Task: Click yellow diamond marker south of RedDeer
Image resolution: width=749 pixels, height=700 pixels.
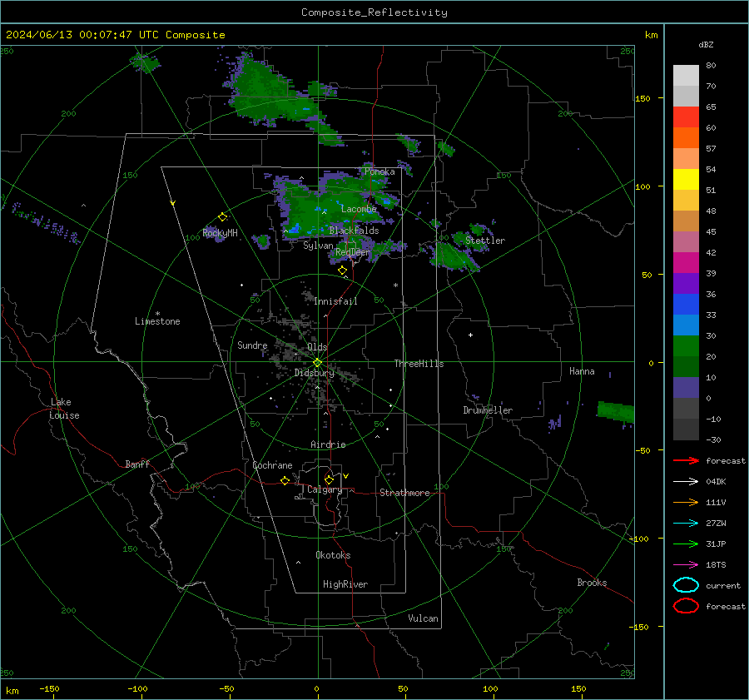Action: point(342,271)
